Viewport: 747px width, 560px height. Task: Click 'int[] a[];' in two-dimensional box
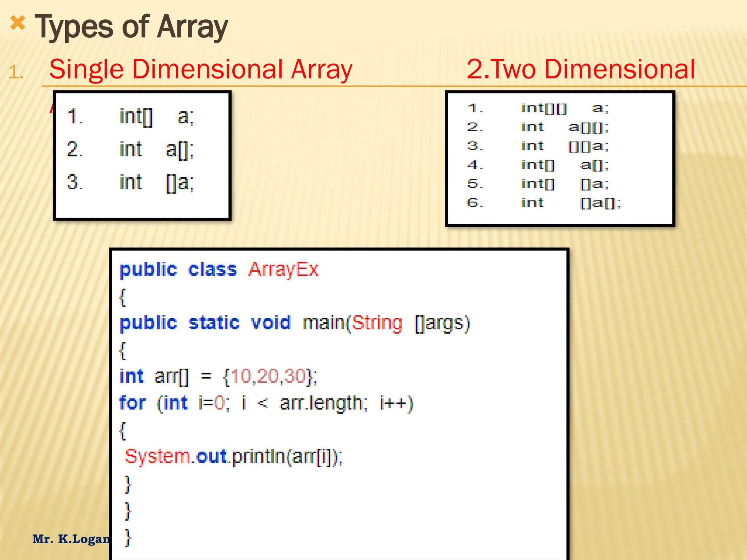(565, 165)
